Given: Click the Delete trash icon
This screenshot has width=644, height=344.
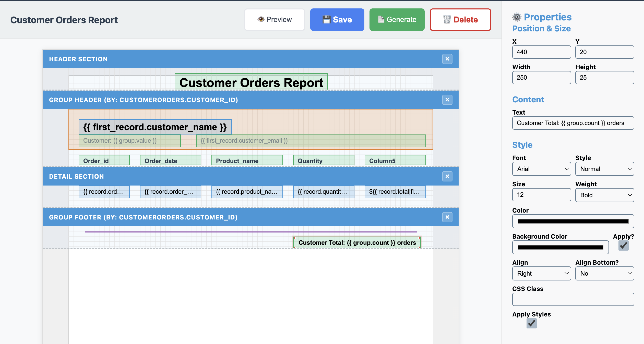Looking at the screenshot, I should click(447, 19).
